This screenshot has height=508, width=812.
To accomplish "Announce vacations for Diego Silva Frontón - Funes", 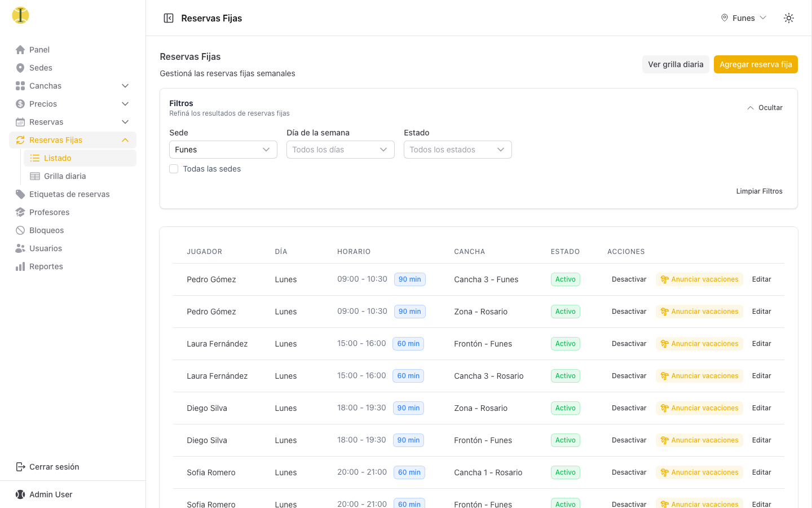I will click(699, 440).
